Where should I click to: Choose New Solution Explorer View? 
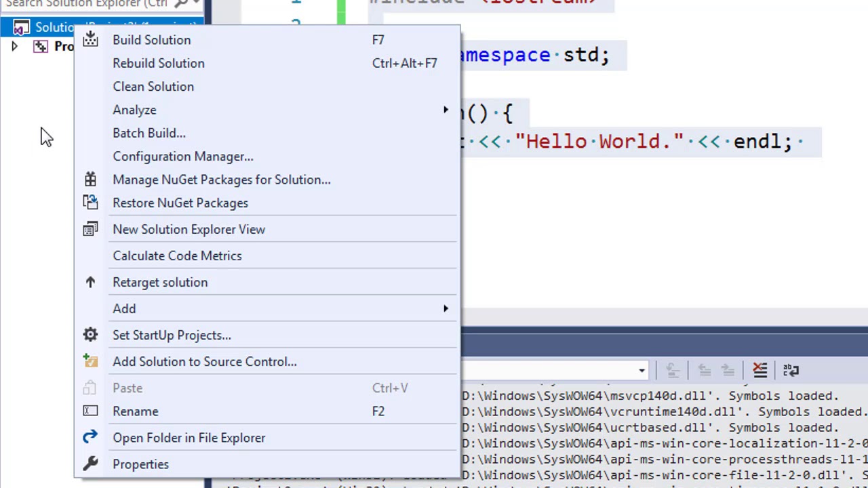coord(267,229)
